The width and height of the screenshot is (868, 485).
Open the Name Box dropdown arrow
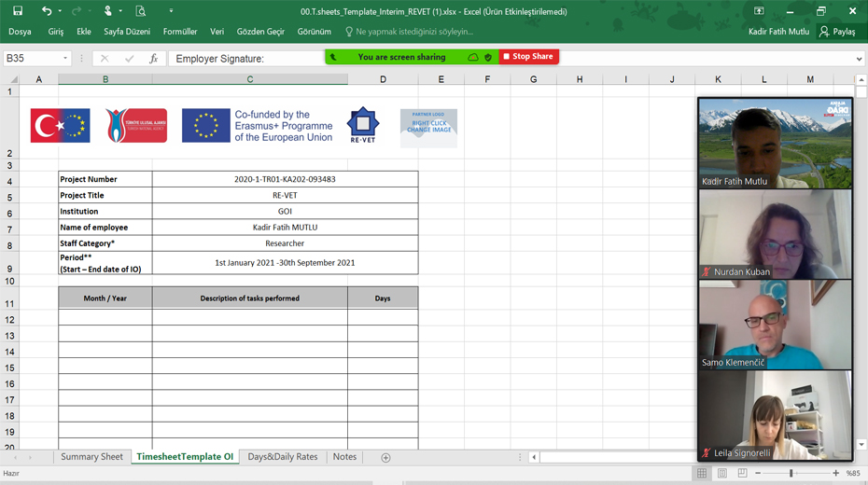65,59
